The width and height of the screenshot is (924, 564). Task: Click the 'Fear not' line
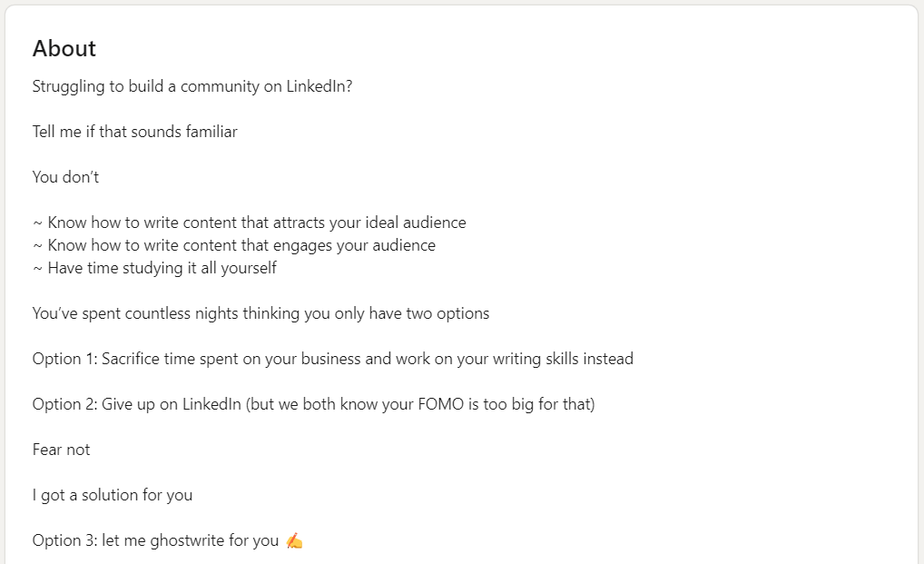[62, 450]
